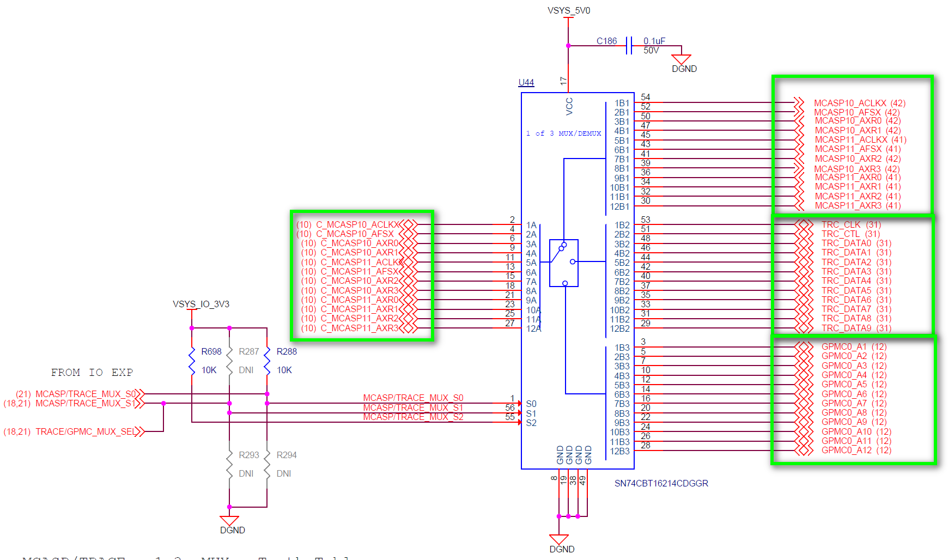The width and height of the screenshot is (948, 560).
Task: Click the VCC pin label on U44
Action: click(x=569, y=106)
